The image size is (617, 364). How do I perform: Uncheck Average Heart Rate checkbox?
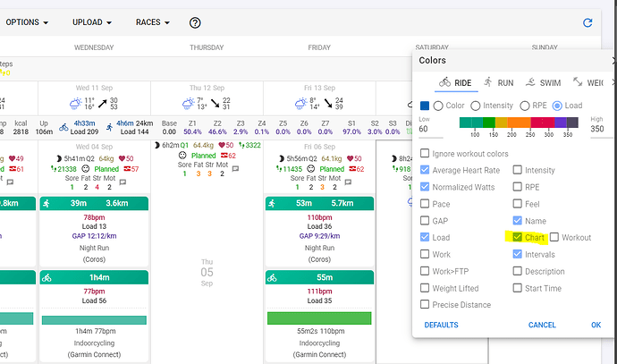(x=425, y=170)
